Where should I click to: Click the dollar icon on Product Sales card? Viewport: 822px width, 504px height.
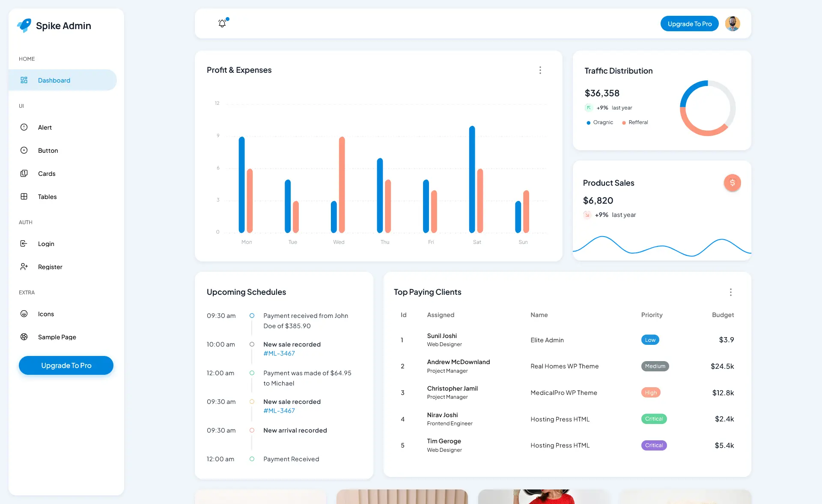click(x=733, y=183)
